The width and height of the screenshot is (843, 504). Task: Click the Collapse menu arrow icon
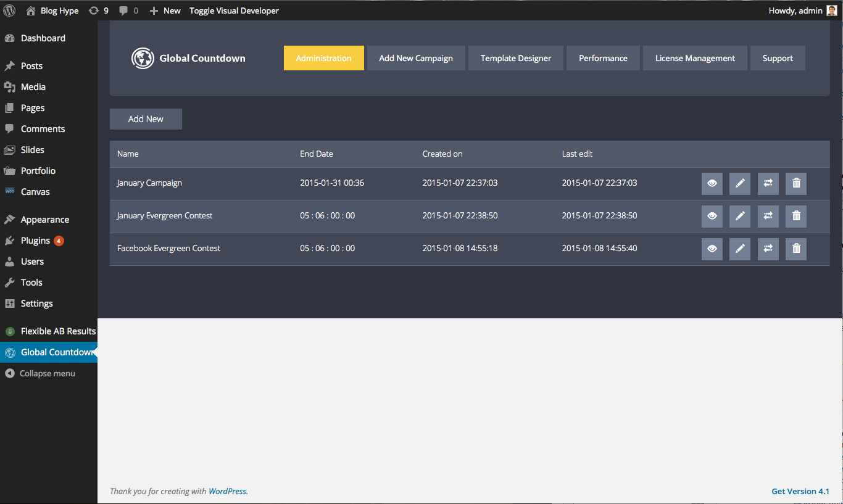9,373
